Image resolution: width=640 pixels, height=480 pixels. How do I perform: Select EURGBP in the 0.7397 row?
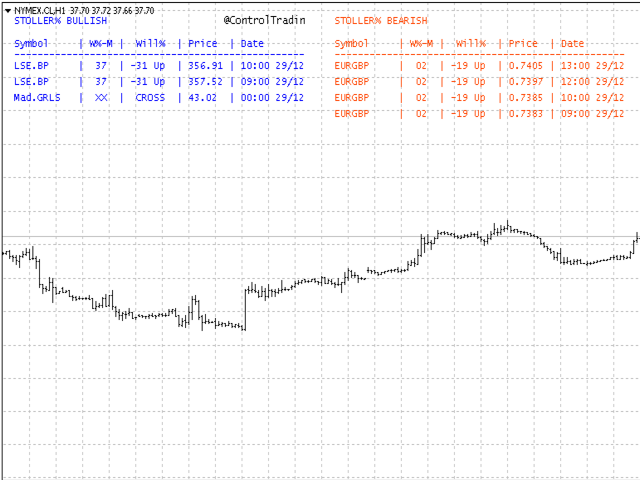coord(351,82)
